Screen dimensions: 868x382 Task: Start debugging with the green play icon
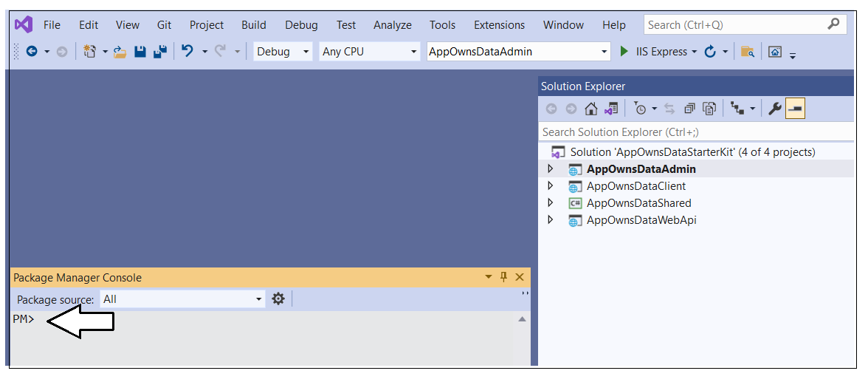(624, 52)
